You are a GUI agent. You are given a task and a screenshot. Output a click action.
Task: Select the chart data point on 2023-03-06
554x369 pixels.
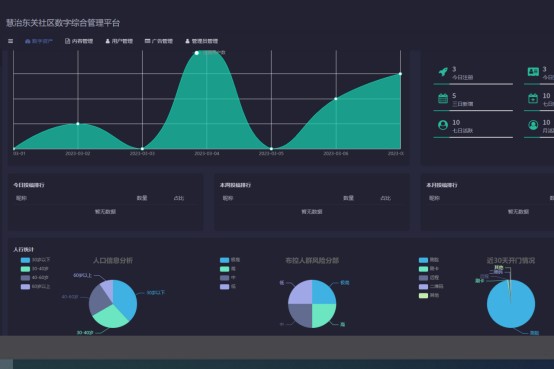point(336,99)
